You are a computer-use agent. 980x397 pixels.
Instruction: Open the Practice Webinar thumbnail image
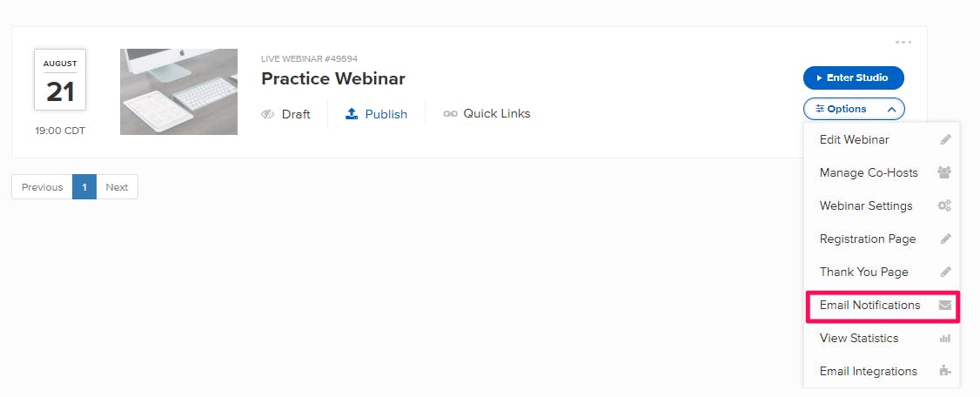click(178, 92)
